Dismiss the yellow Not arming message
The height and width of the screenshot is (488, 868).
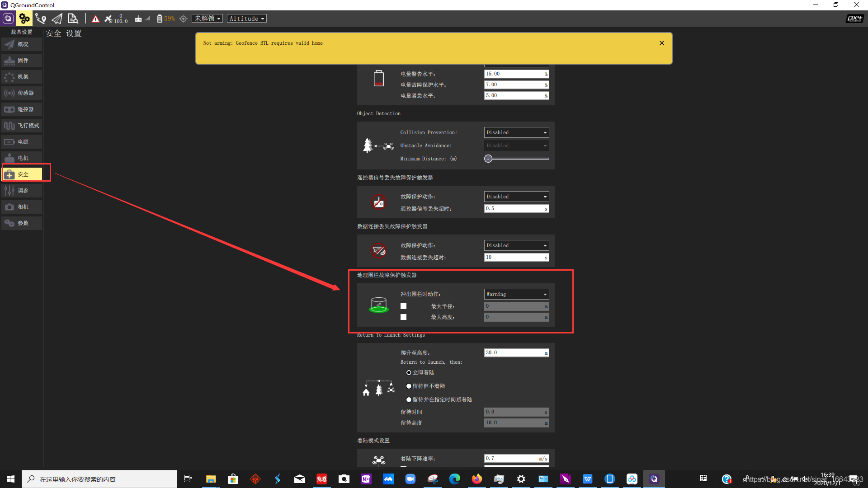[x=661, y=43]
